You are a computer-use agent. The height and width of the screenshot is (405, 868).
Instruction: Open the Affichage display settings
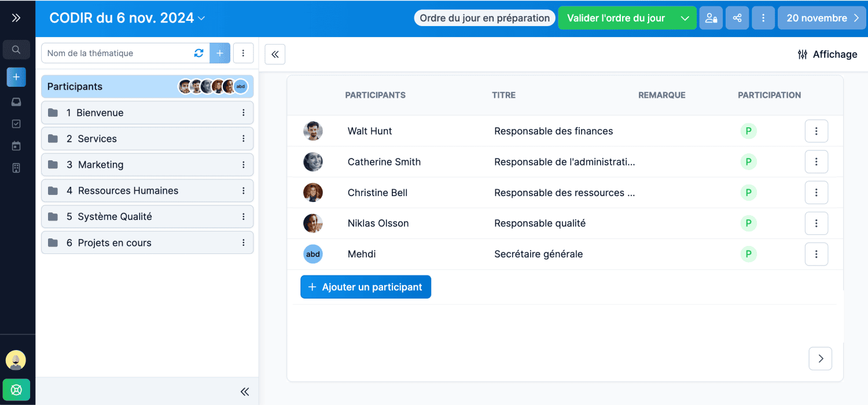pyautogui.click(x=827, y=54)
